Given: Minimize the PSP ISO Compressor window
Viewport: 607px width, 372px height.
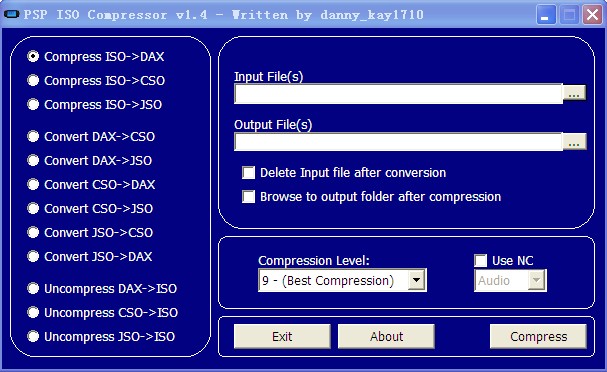Looking at the screenshot, I should pos(546,15).
